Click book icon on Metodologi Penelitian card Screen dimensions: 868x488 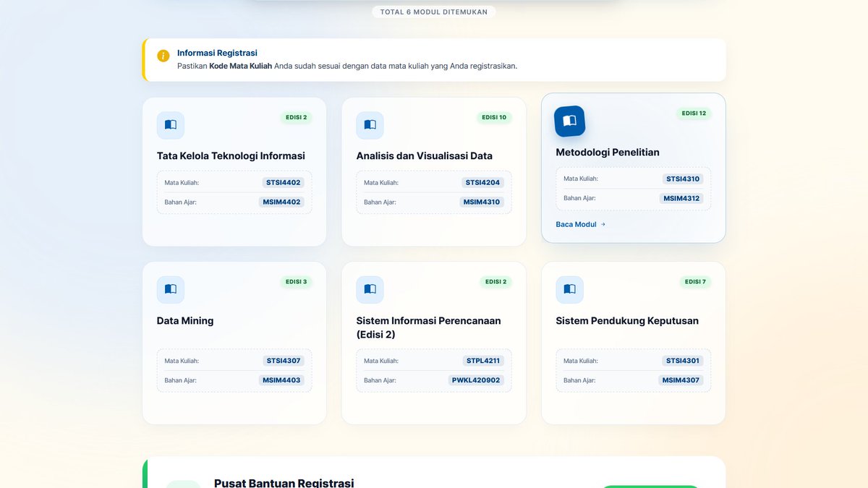tap(569, 121)
